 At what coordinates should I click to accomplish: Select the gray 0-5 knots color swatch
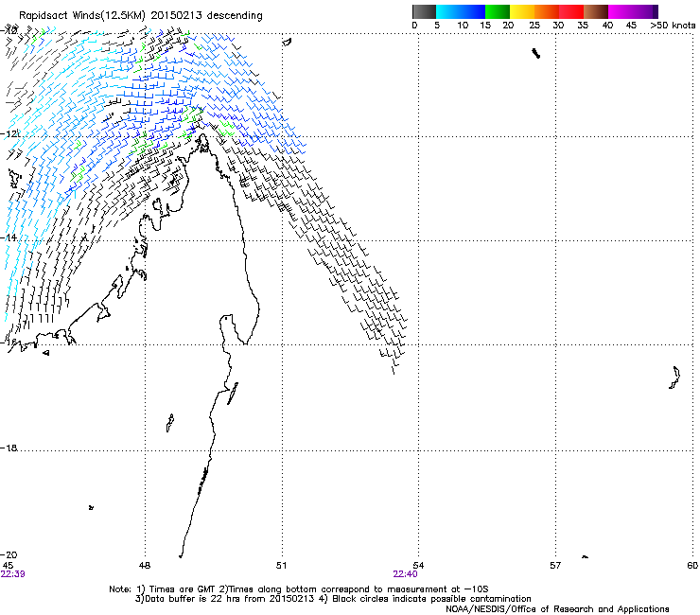point(424,11)
